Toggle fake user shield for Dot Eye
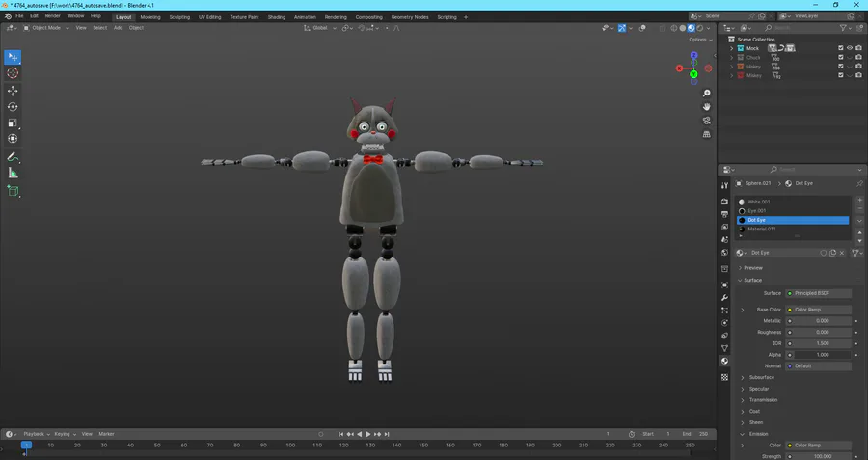This screenshot has width=868, height=460. (824, 253)
